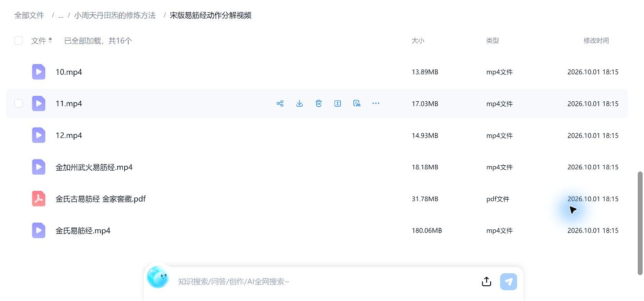
Task: Go to 全部文件 in the breadcrumb
Action: coord(29,16)
